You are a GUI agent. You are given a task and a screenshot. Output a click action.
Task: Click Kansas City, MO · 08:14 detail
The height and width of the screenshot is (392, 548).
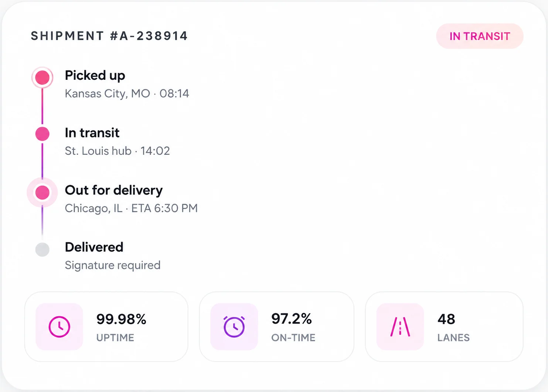pos(127,93)
